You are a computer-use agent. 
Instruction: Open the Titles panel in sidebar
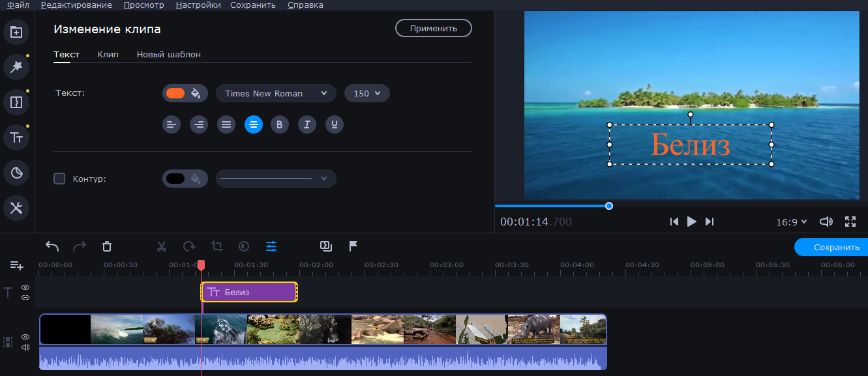16,137
